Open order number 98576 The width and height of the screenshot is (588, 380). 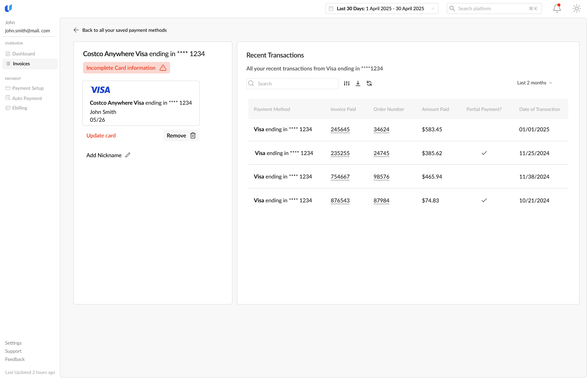[381, 177]
